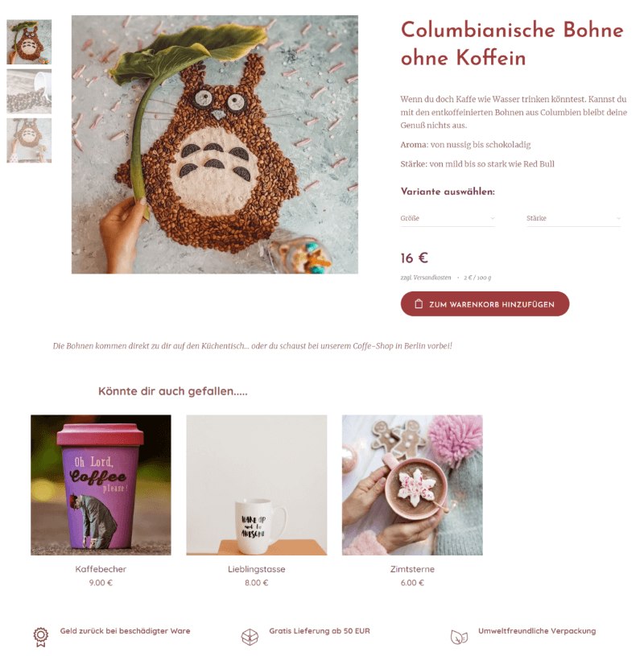Click the Kaffebecher product name link
The image size is (644, 656).
(101, 569)
